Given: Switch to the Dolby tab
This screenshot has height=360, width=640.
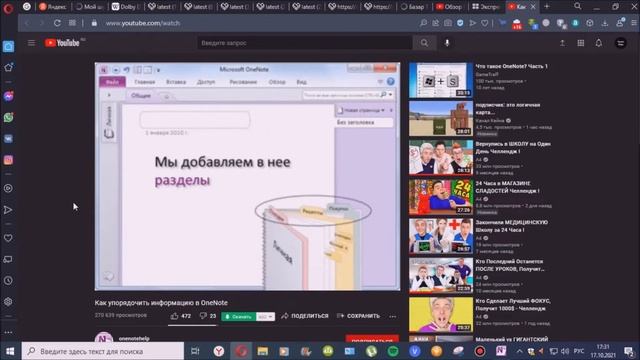Looking at the screenshot, I should pos(125,7).
